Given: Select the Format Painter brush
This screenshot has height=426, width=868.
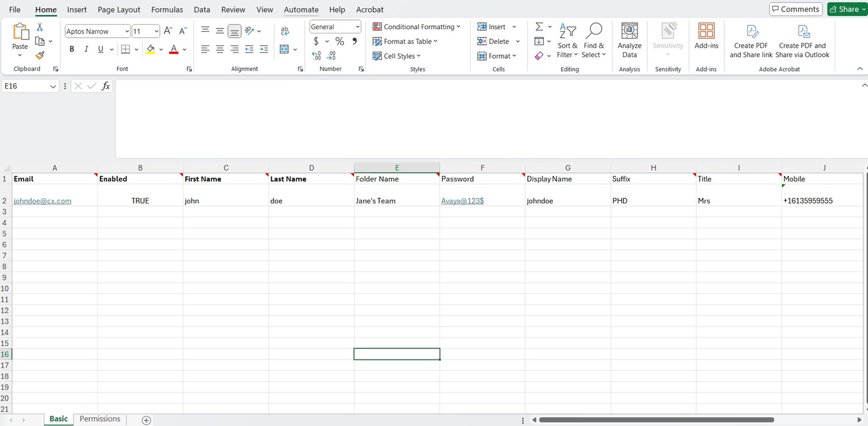Looking at the screenshot, I should click(40, 56).
